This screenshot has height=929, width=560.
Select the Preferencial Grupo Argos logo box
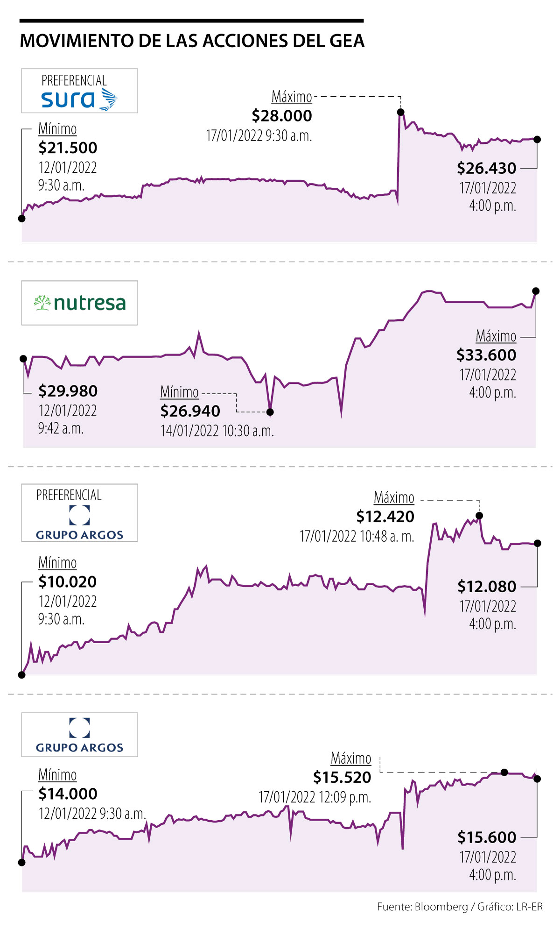[x=79, y=513]
